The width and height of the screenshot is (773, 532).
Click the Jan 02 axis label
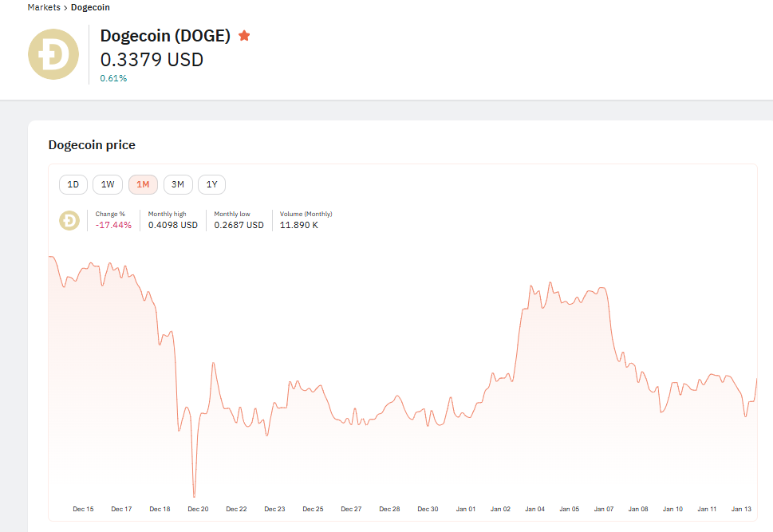500,509
